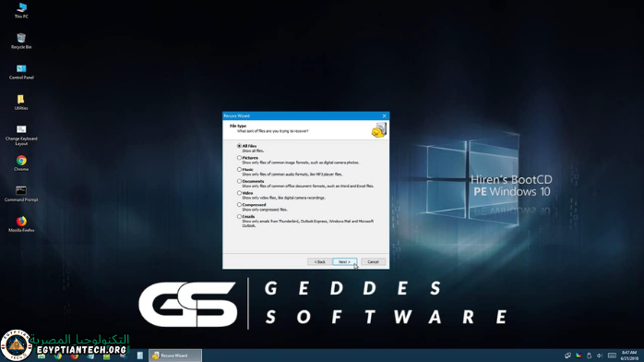Launch Chrome from the desktop shortcut

(21, 163)
